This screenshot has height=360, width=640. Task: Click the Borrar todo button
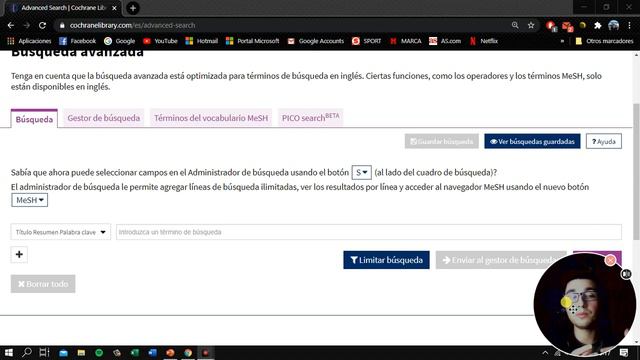tap(43, 284)
